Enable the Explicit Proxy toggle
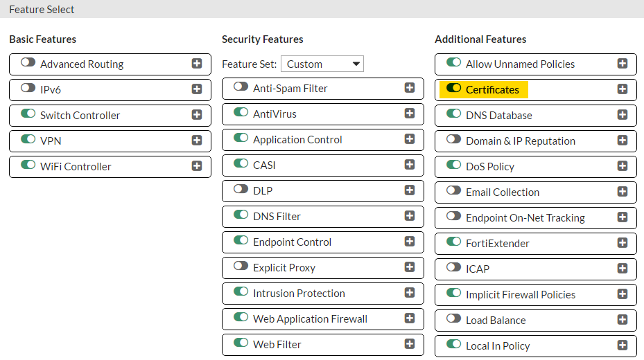The image size is (644, 360). point(241,267)
